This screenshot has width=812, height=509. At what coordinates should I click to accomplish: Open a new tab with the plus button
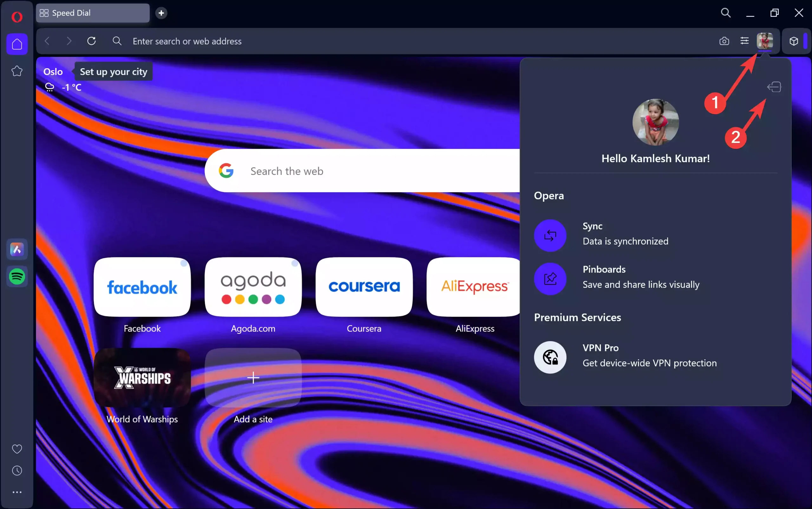(161, 13)
